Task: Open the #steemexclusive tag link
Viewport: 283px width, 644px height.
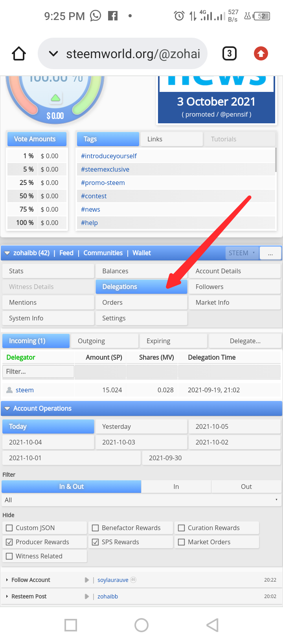Action: [105, 169]
